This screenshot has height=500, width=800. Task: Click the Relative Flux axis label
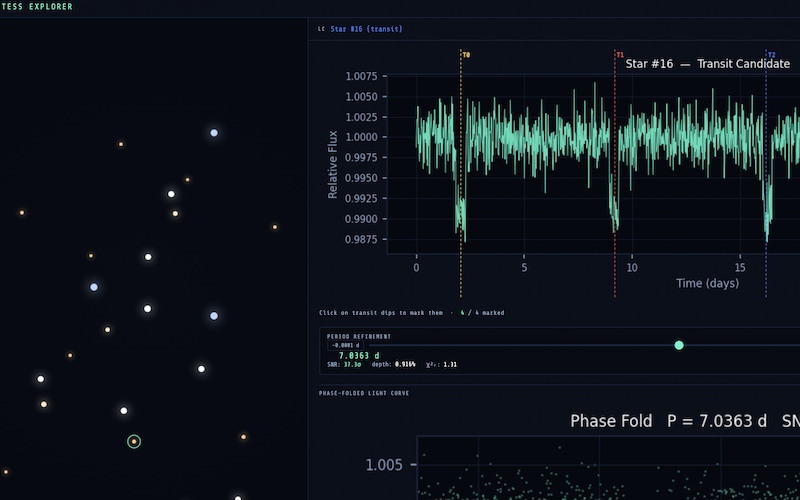click(333, 164)
